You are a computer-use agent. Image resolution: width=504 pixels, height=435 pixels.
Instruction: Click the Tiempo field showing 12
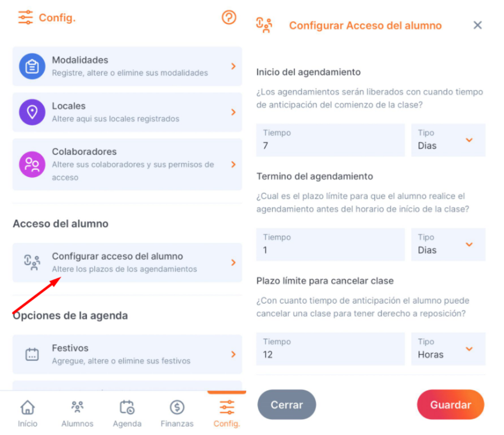pos(331,349)
